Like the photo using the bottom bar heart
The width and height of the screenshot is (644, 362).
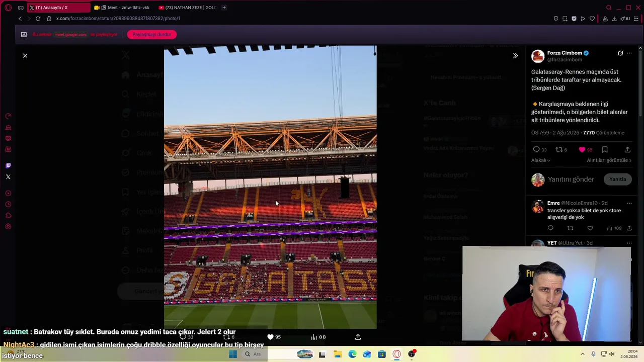coord(270,337)
